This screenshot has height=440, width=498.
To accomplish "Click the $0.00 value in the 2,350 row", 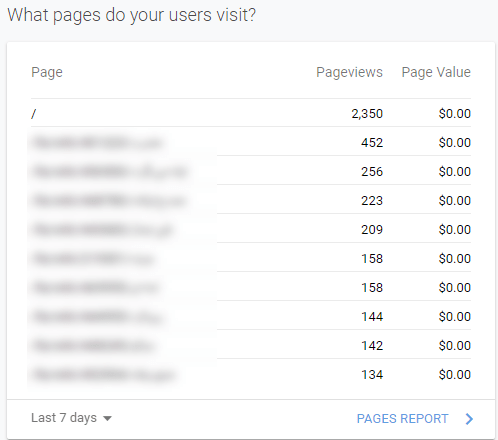I will 455,114.
